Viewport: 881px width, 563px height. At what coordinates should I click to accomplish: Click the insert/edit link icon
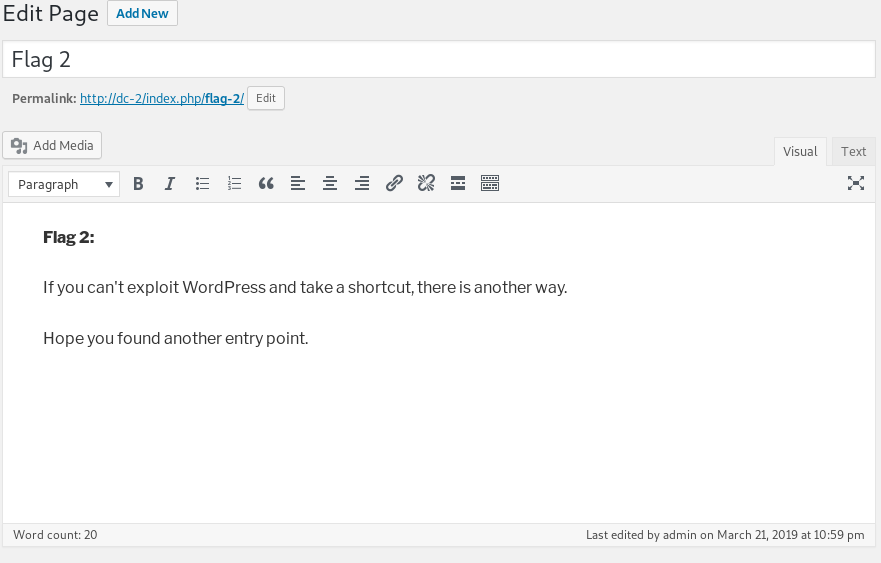pos(394,184)
